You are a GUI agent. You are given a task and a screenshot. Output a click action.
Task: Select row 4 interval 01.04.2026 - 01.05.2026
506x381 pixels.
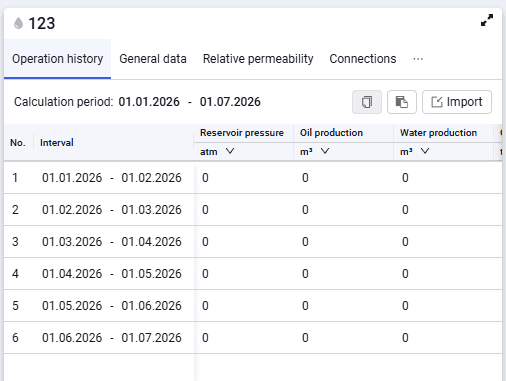112,274
